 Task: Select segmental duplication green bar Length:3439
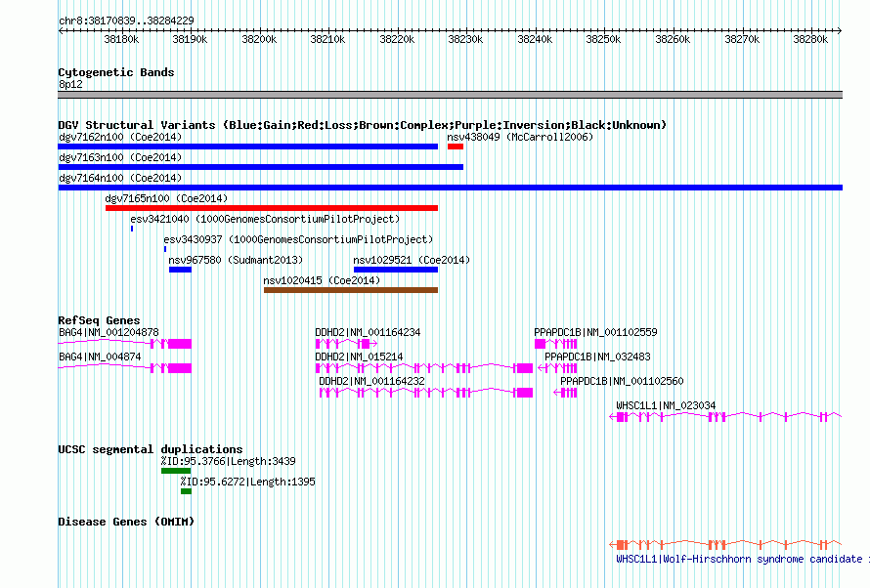point(176,471)
